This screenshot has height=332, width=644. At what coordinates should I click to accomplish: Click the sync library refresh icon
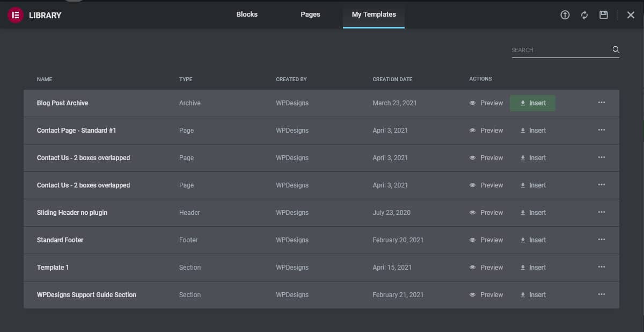(584, 15)
